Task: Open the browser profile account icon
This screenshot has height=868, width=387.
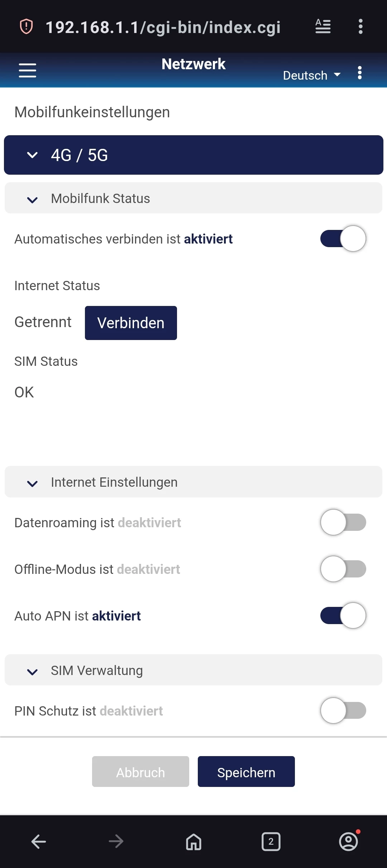Action: pos(348,841)
